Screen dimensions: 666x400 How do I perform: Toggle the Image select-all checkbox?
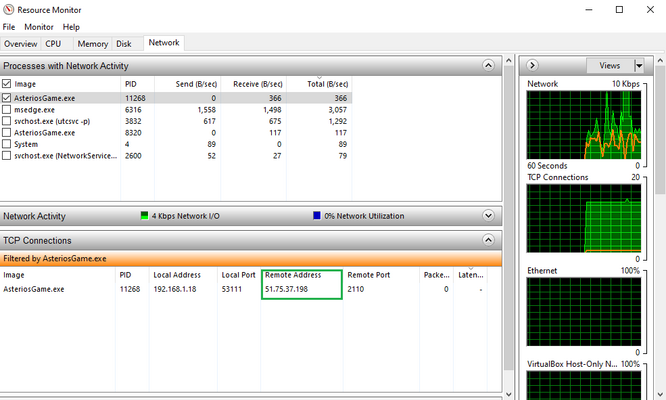pyautogui.click(x=6, y=84)
